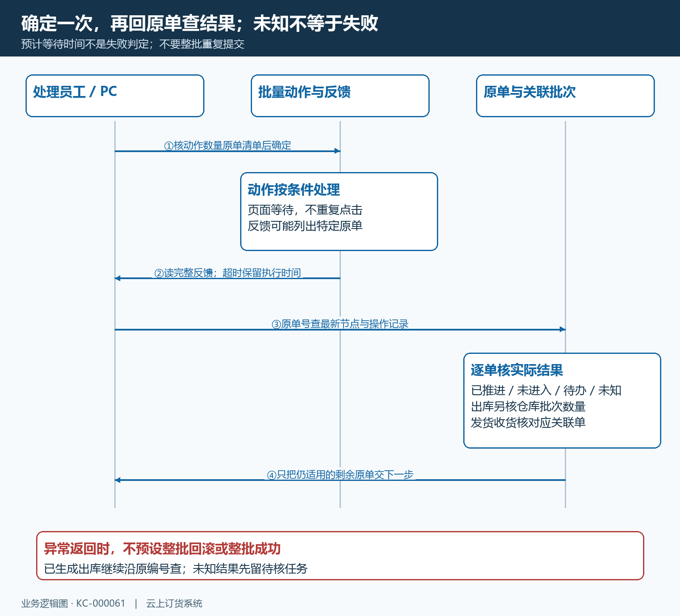Viewport: 680px width, 616px height.
Task: Click the red warning heading "异常返回时，不预设整批回滚或整批成功"
Action: (162, 549)
